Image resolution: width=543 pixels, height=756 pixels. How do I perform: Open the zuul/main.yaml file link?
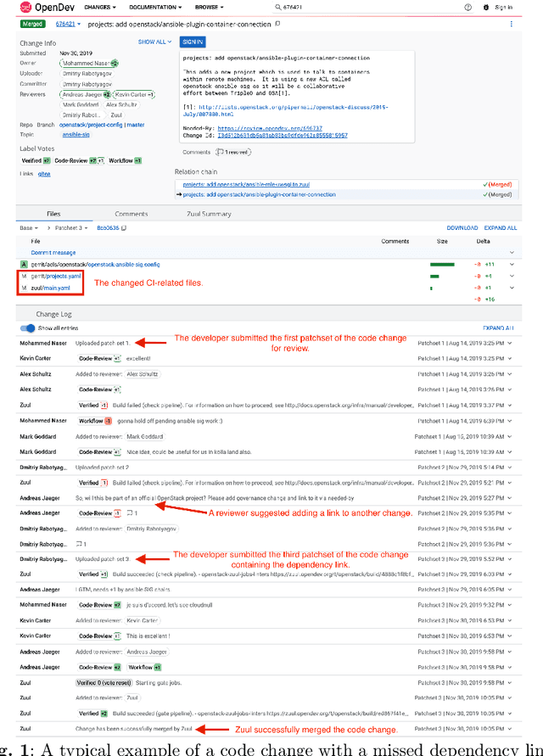pos(50,288)
